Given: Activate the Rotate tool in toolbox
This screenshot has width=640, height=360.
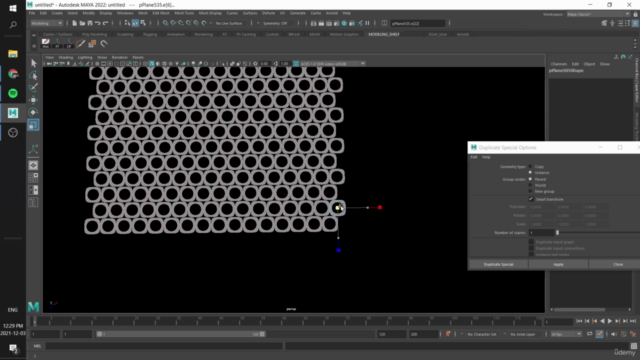Looking at the screenshot, I should (33, 112).
